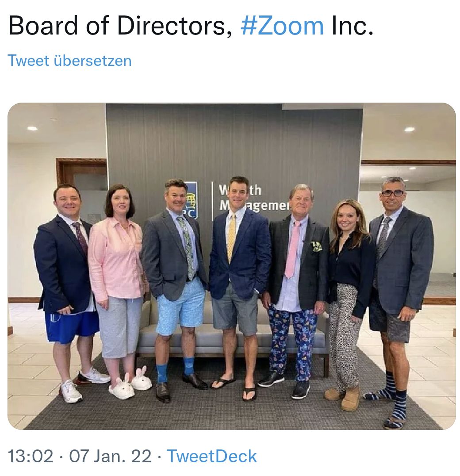Screen dimensions: 460x476
Task: Open the TweetDeck source link
Action: (x=211, y=456)
